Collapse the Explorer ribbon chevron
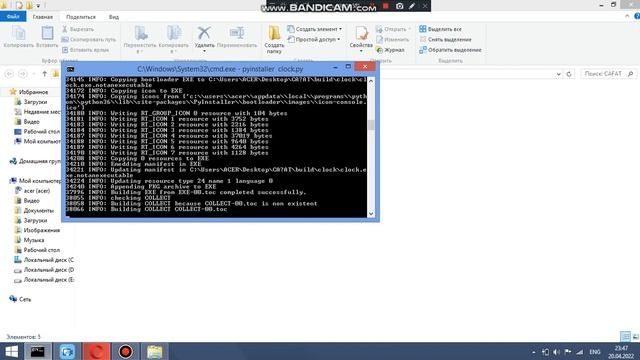Screen dimensions: 640x360 pos(627,16)
